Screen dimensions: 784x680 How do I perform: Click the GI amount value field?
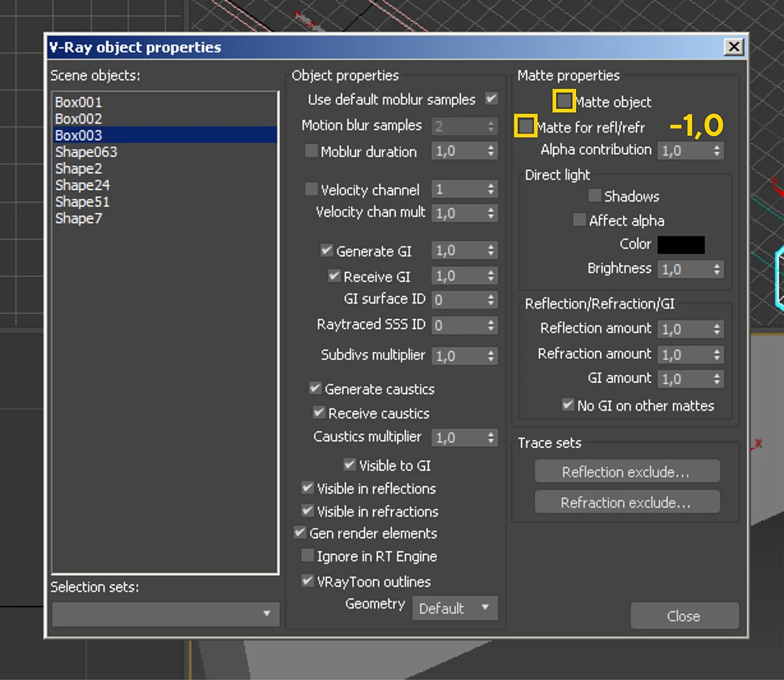(684, 379)
